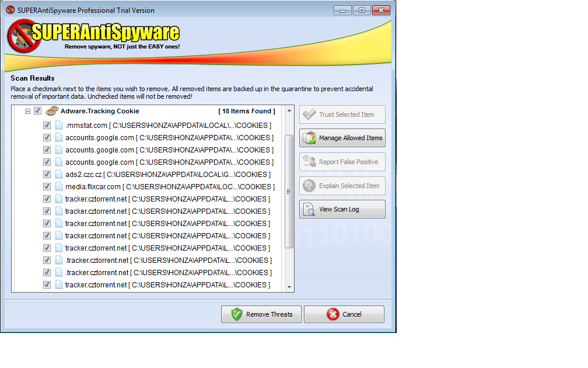588x368 pixels.
Task: Uncheck the Adware.Tracking Cookie group checkbox
Action: coord(37,111)
